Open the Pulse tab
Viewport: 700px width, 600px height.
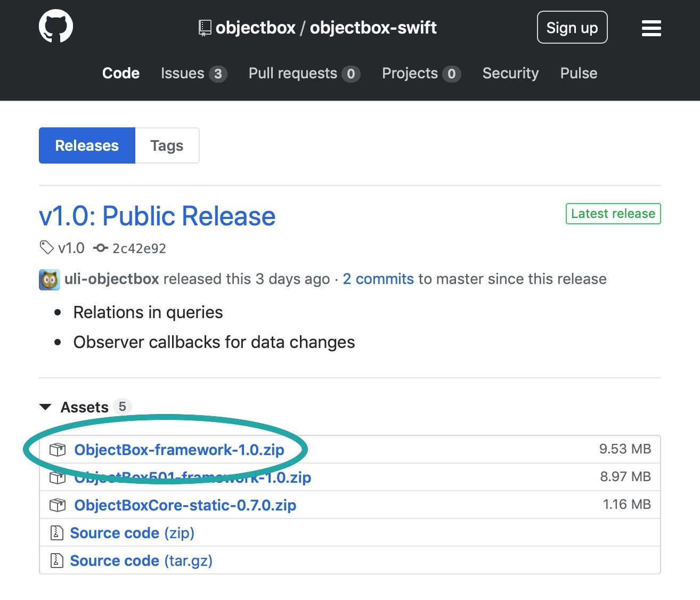pos(579,73)
